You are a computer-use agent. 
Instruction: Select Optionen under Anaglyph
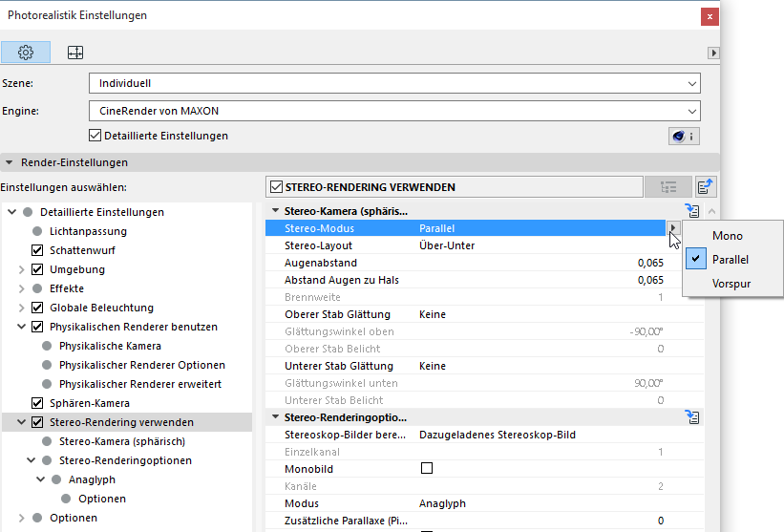coord(102,499)
